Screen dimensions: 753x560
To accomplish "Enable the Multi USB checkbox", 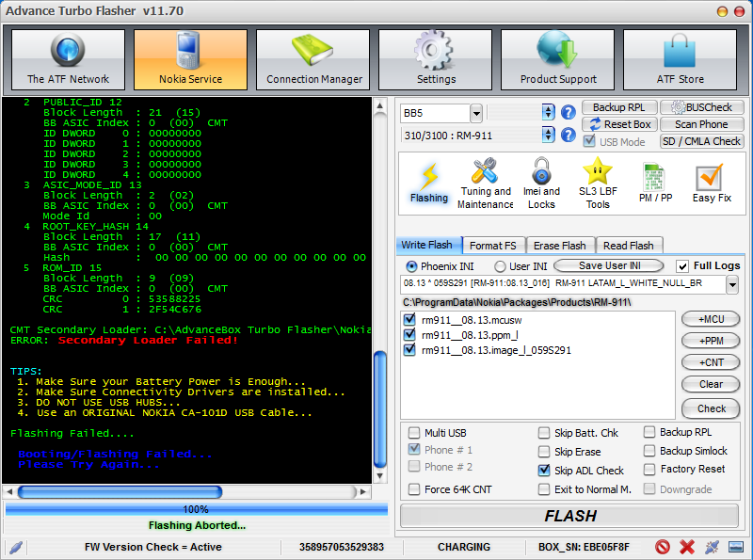I will pos(414,433).
